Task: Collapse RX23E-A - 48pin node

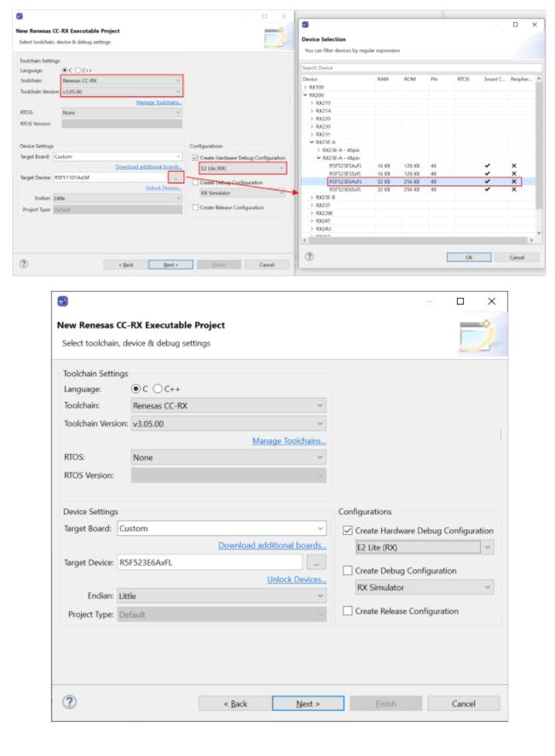Action: click(319, 158)
